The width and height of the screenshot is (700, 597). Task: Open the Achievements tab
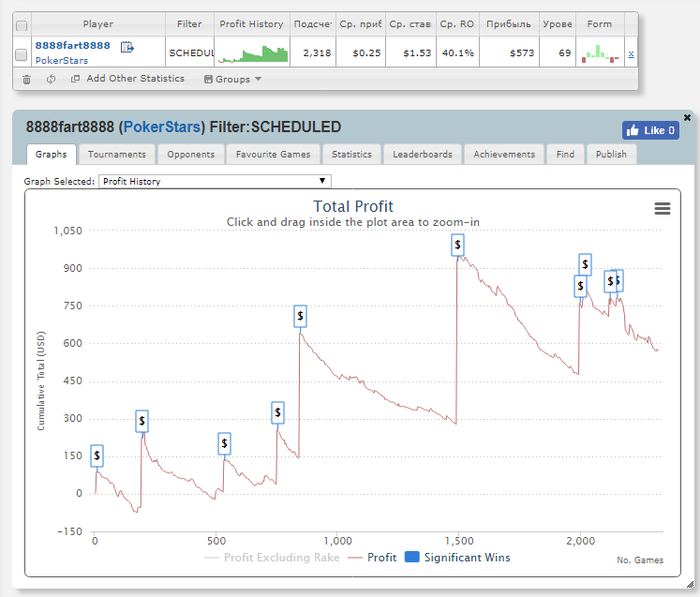tap(504, 154)
